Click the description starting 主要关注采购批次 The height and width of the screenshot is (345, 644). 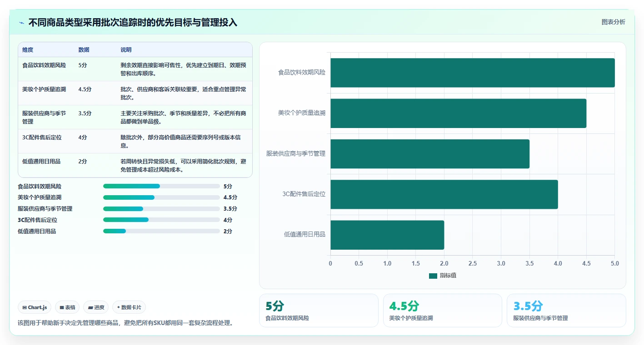(x=184, y=117)
